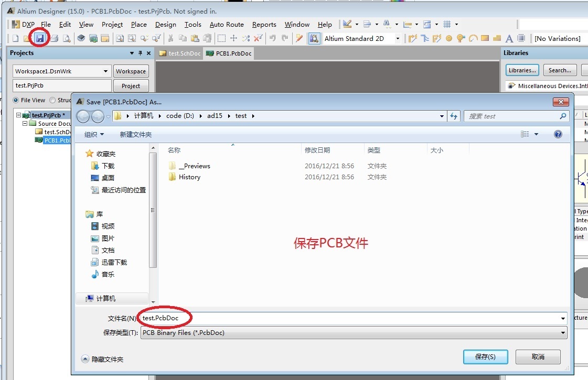
Task: Click the navigation pane scrollbar
Action: click(x=153, y=210)
